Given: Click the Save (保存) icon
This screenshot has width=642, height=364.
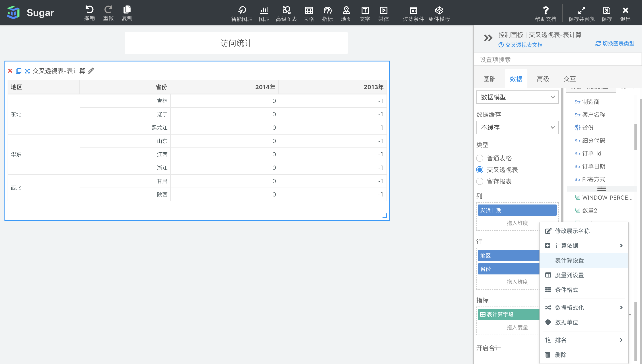Looking at the screenshot, I should [x=607, y=14].
